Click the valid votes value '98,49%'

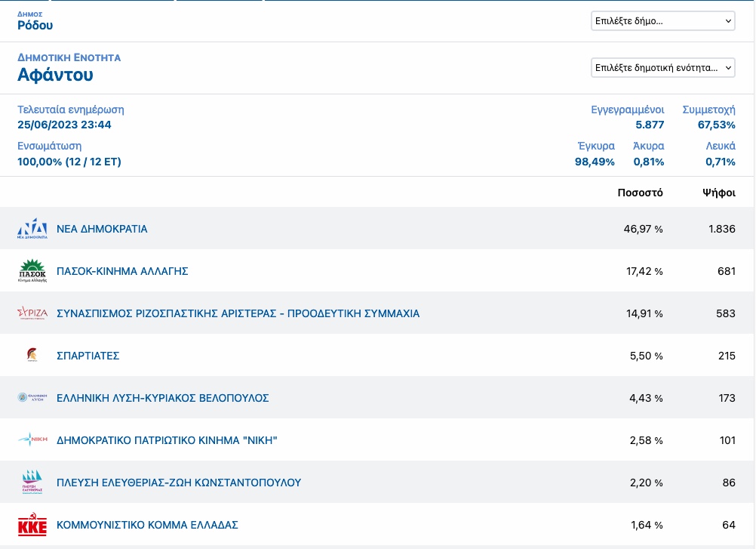[595, 162]
